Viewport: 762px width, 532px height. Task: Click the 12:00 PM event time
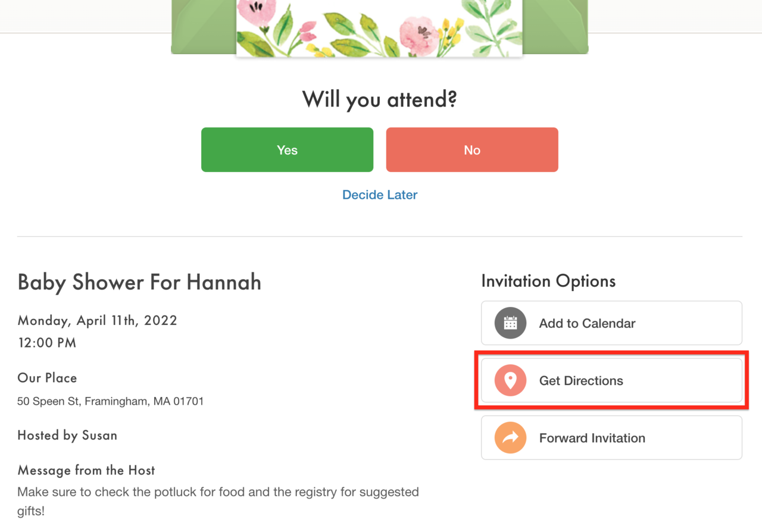(x=47, y=343)
